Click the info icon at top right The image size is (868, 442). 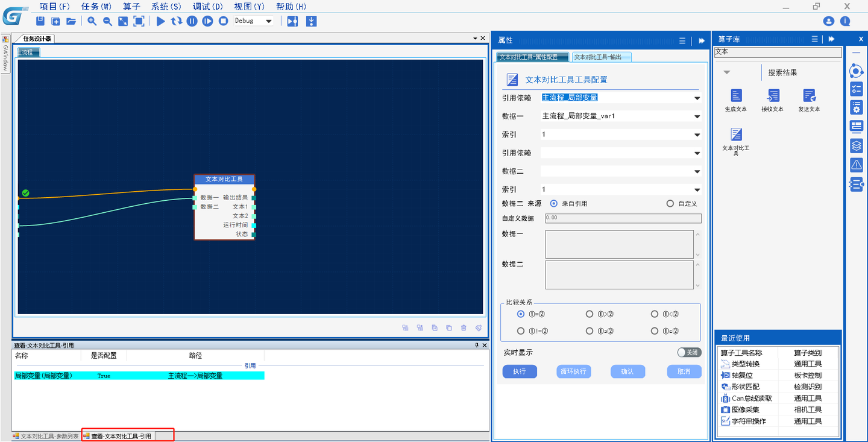(x=845, y=21)
